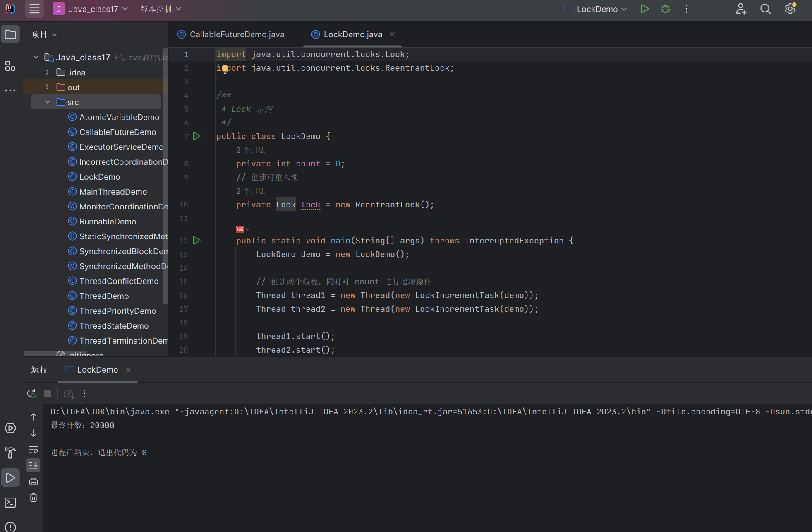The image size is (812, 532).
Task: Open ThreadStateDemo in the project tree
Action: tap(114, 326)
